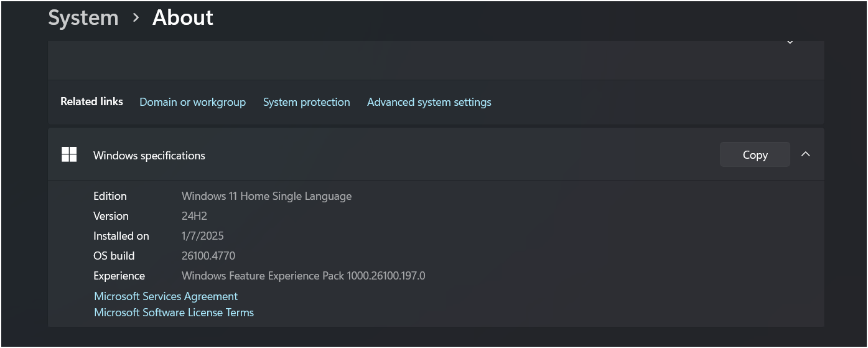
Task: Copy the Windows specifications
Action: pos(755,154)
